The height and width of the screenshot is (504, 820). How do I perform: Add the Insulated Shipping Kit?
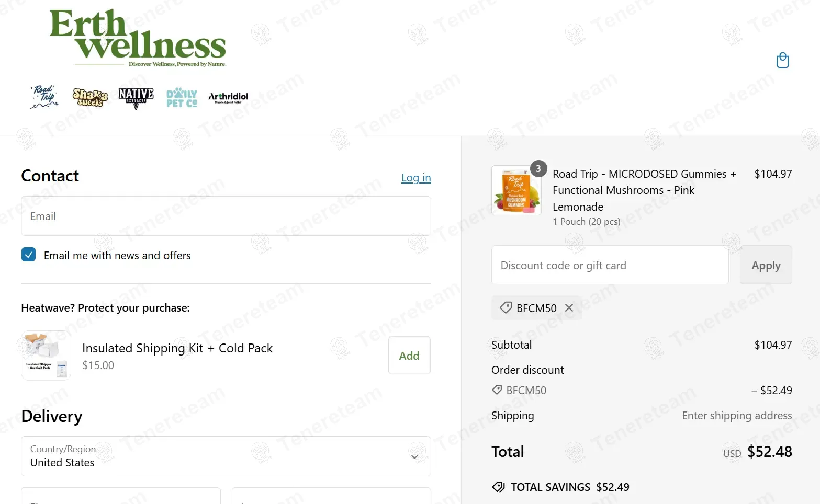pos(409,356)
